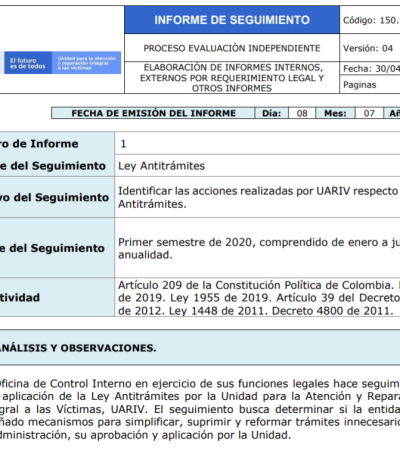400x450 pixels.
Task: Click the month value 07
Action: (x=369, y=113)
